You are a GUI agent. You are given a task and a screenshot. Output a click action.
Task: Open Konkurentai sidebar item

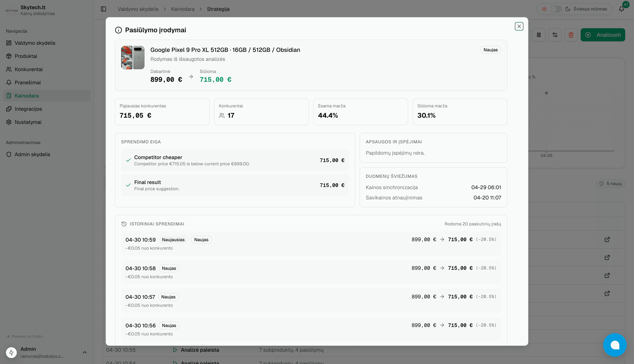(x=47, y=69)
